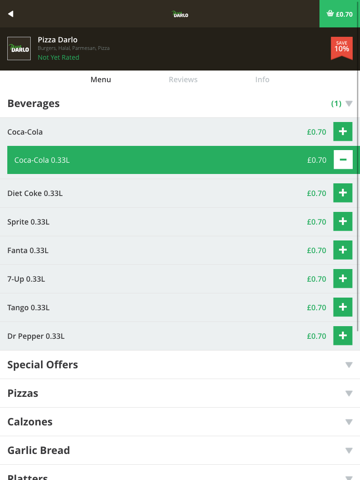
Task: Expand the Calzones category
Action: [x=180, y=422]
